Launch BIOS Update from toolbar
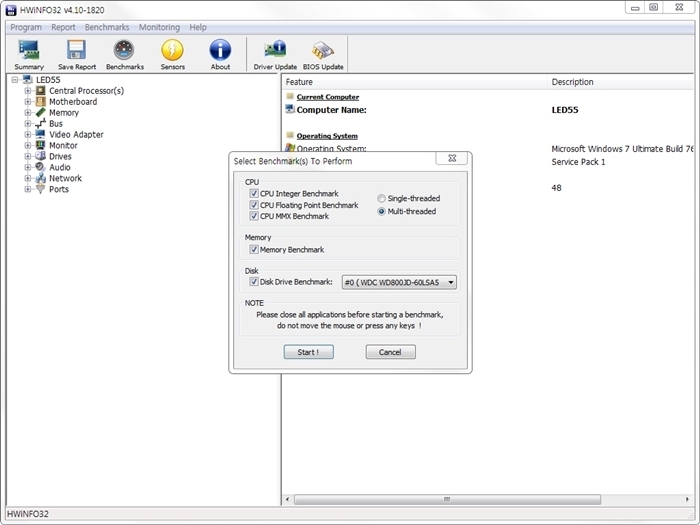This screenshot has width=700, height=525. (323, 50)
